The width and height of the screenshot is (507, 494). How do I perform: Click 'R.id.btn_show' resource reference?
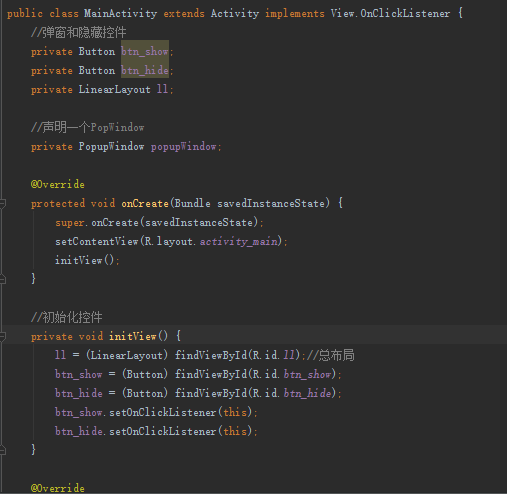292,374
